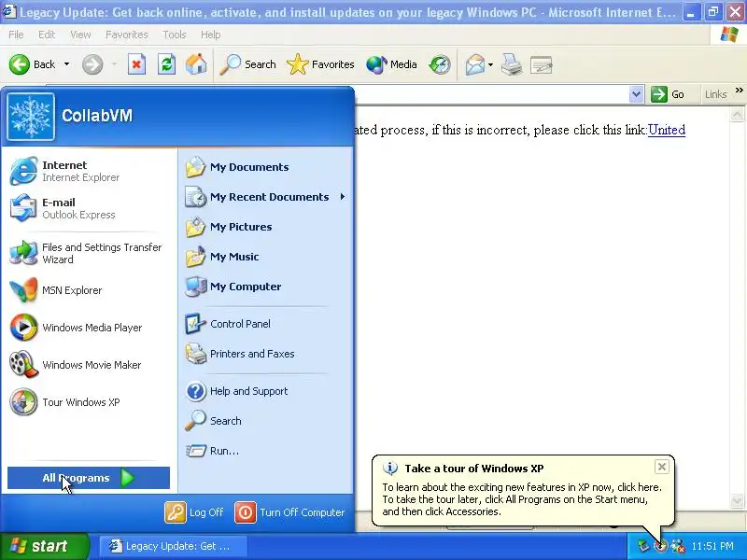Open the File menu

coord(16,35)
